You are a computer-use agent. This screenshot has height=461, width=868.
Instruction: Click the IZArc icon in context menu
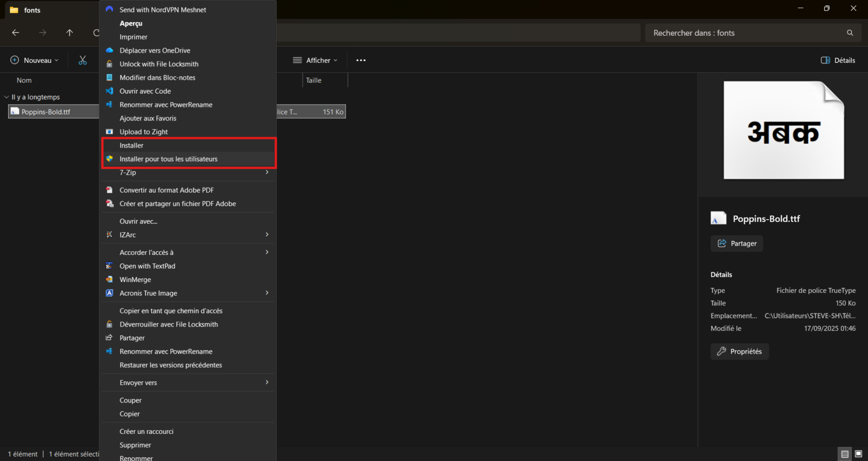tap(110, 235)
